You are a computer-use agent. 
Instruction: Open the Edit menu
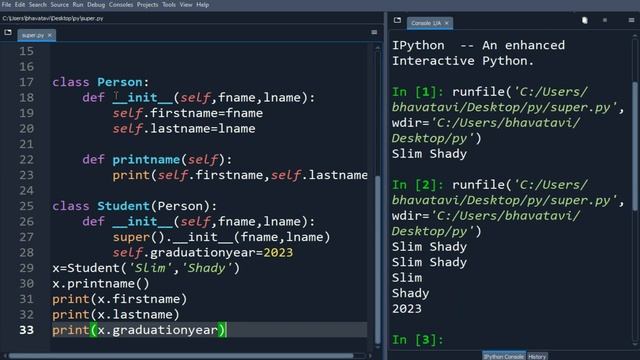point(20,5)
